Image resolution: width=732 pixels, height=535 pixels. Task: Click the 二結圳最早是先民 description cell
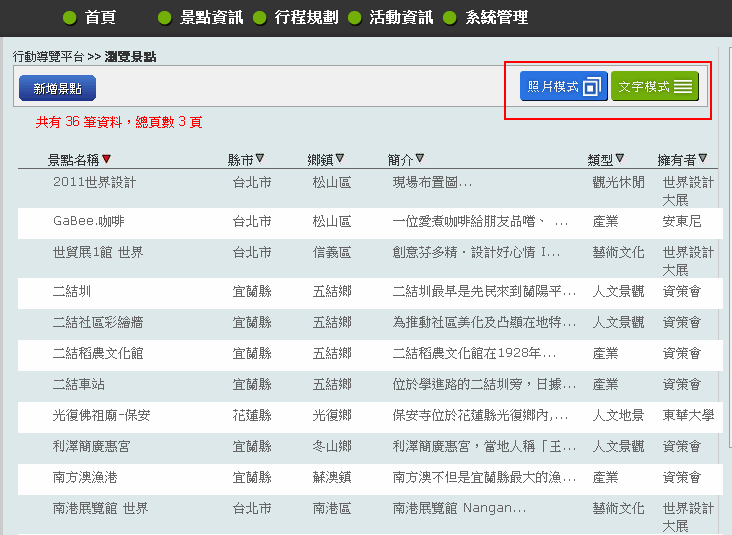tap(484, 291)
